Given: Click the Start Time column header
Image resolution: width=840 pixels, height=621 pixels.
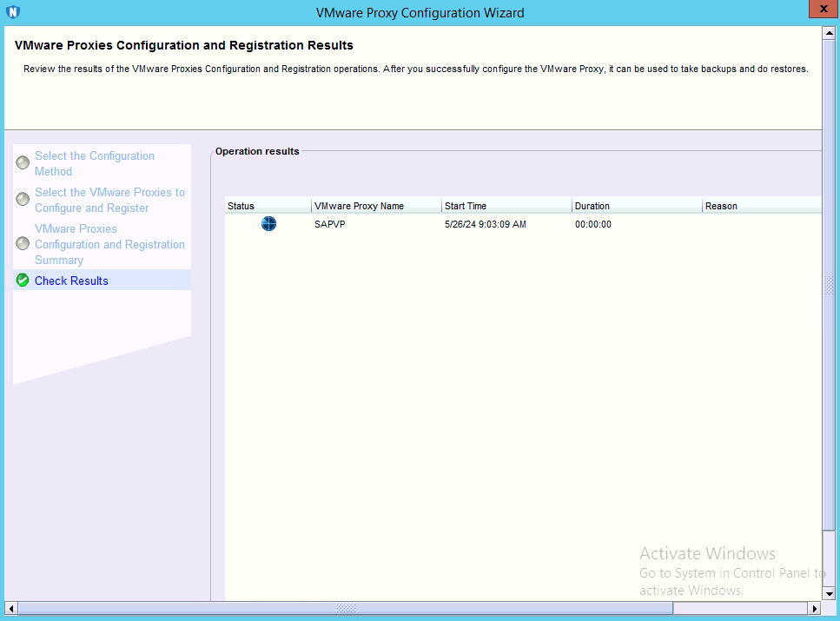Looking at the screenshot, I should click(506, 206).
